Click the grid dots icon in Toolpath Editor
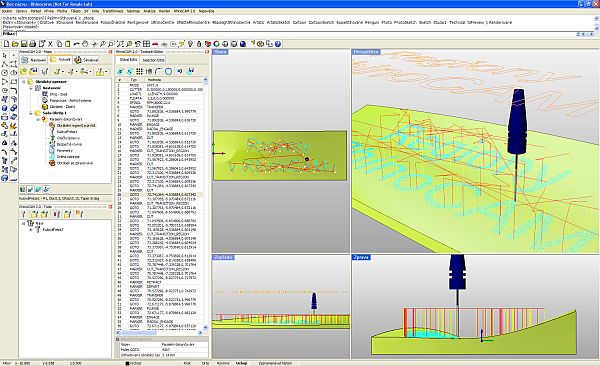600x366 pixels. pos(139,71)
